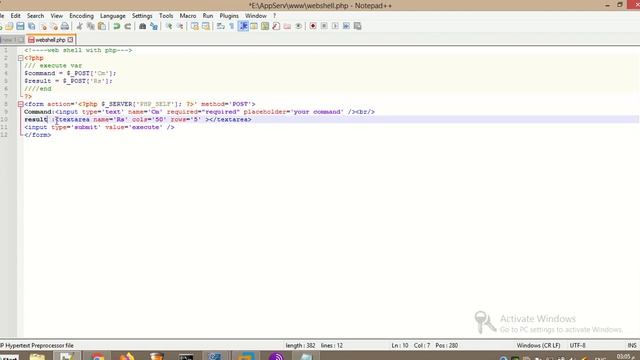
Task: Click the Zoom In toolbar icon
Action: 169,26
